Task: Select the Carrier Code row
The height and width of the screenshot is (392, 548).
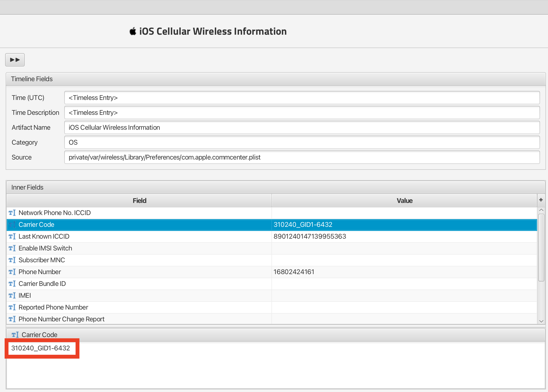Action: click(272, 225)
